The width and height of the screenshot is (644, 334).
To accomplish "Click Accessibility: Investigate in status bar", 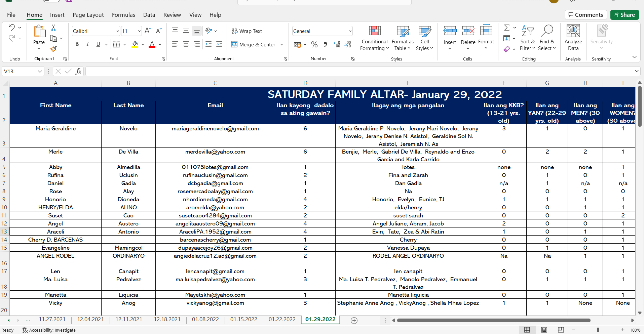I will pos(49,330).
